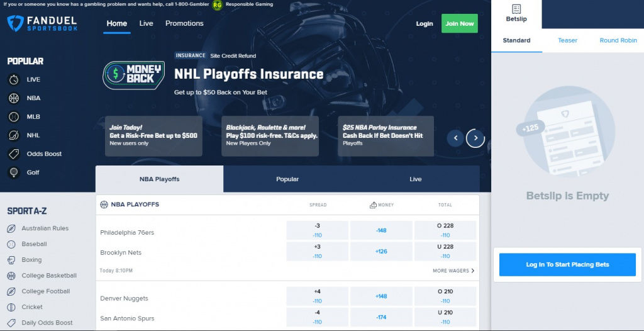Click the Odds Boost tag icon
The image size is (644, 331).
[x=14, y=154]
